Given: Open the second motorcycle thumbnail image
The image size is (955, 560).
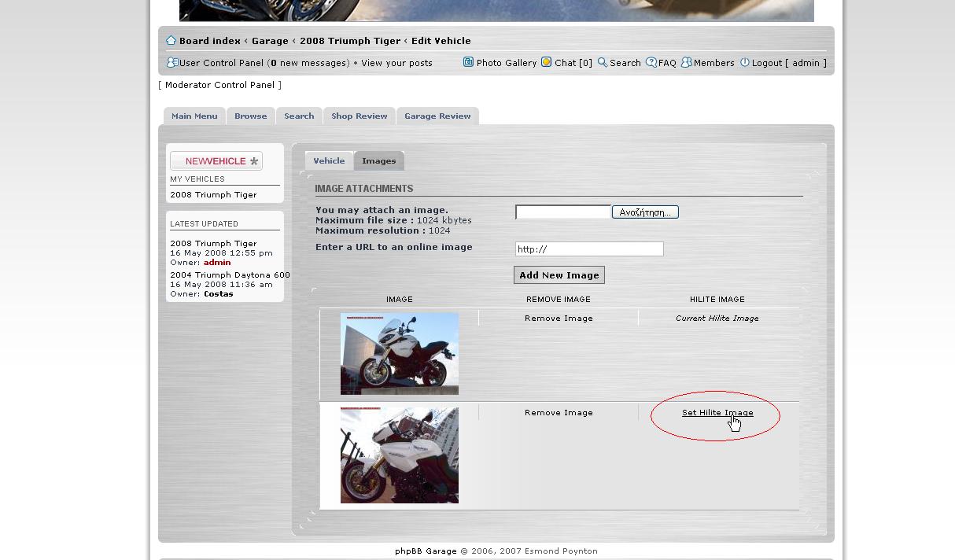Looking at the screenshot, I should (400, 455).
